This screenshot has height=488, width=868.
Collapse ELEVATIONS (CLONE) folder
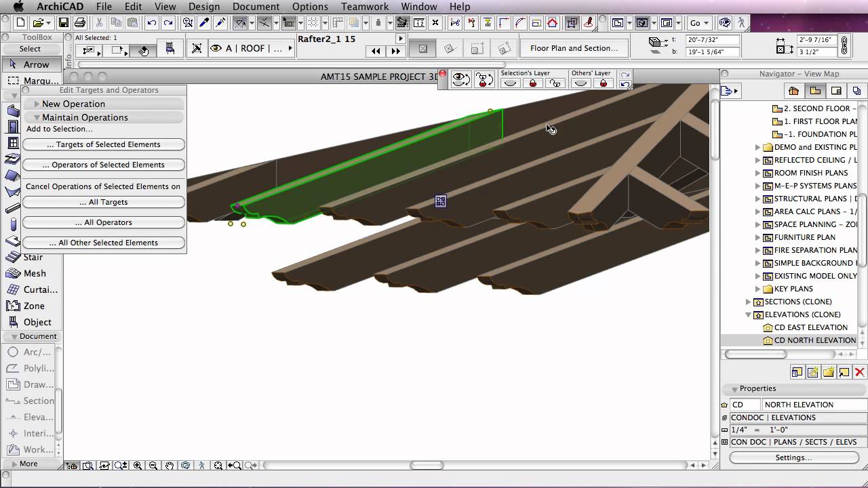(749, 314)
